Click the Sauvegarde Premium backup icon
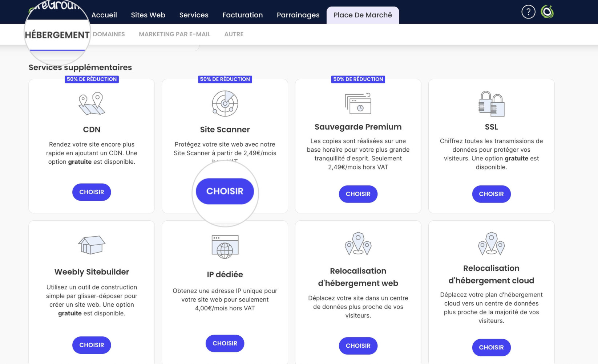598x364 pixels. pyautogui.click(x=358, y=103)
